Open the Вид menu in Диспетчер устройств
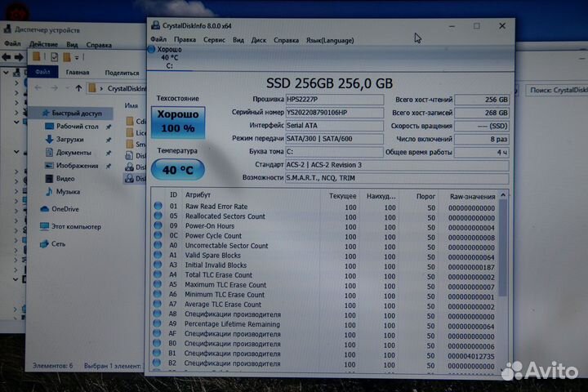This screenshot has height=392, width=588. (72, 45)
